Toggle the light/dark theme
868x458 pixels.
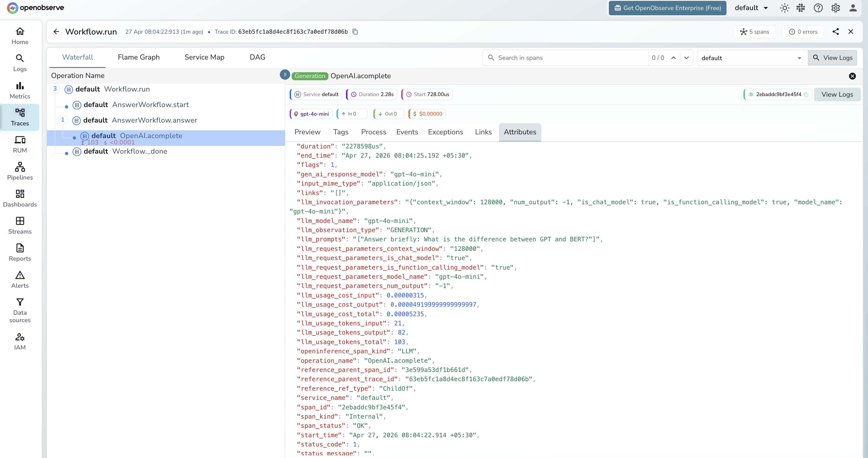coord(784,8)
